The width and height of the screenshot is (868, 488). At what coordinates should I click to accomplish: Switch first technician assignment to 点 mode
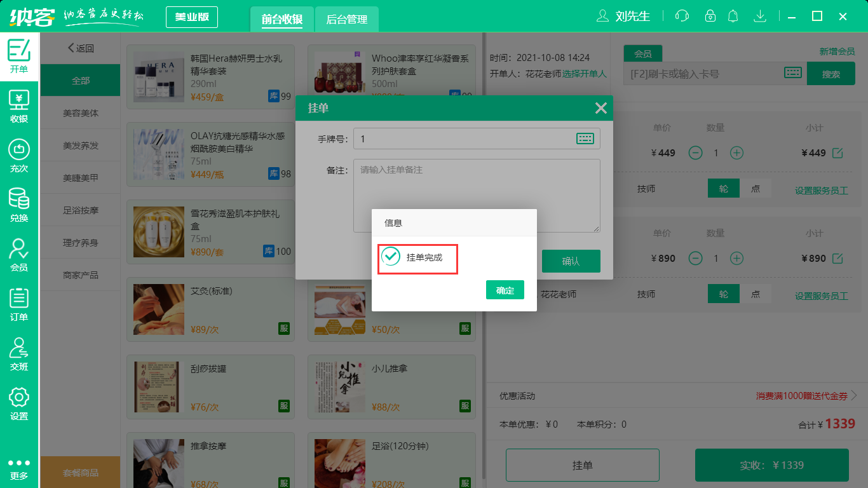[x=756, y=188]
